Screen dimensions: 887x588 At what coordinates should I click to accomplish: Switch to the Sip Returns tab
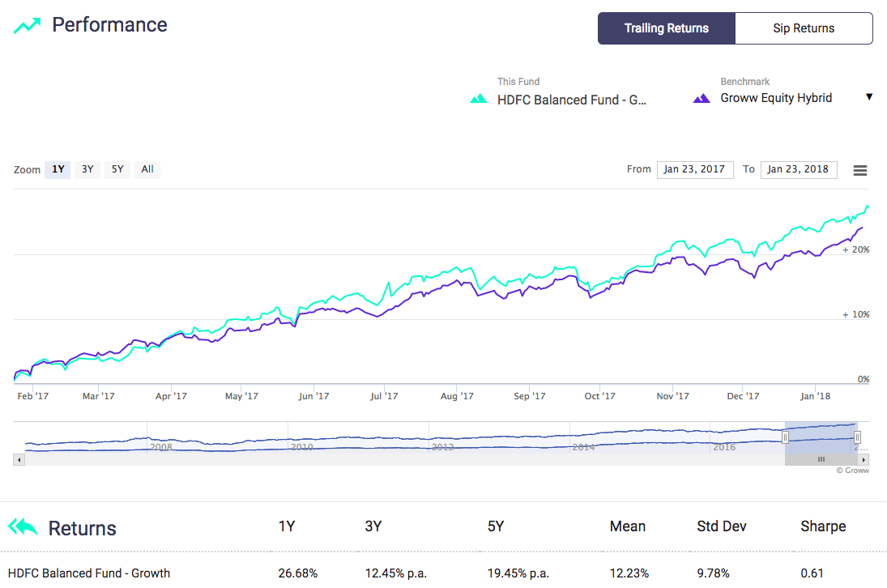pos(804,28)
